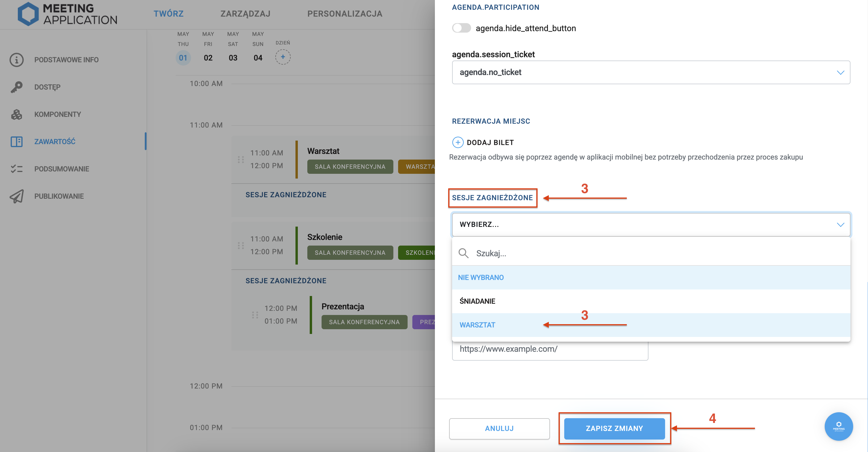
Task: Select Warsztat option in list
Action: [x=651, y=325]
